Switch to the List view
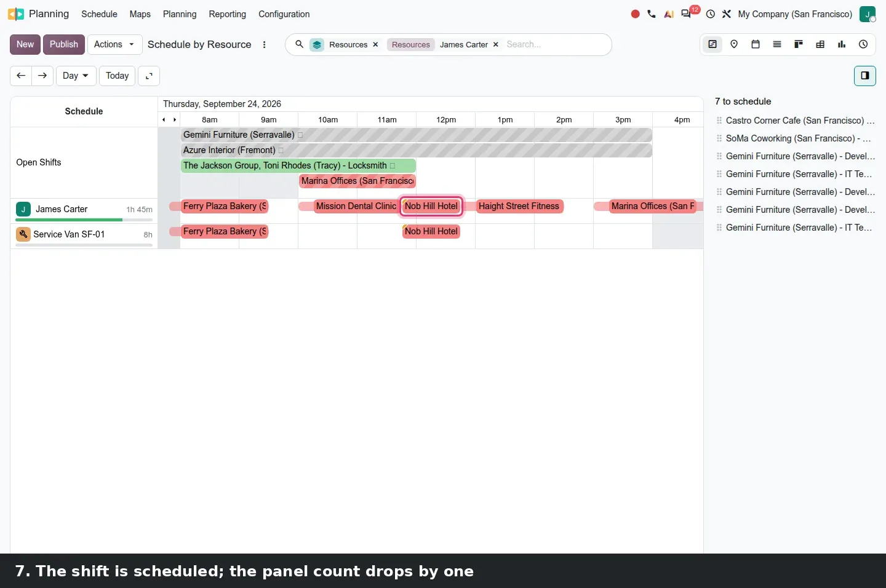Viewport: 886px width, 588px height. (x=777, y=44)
